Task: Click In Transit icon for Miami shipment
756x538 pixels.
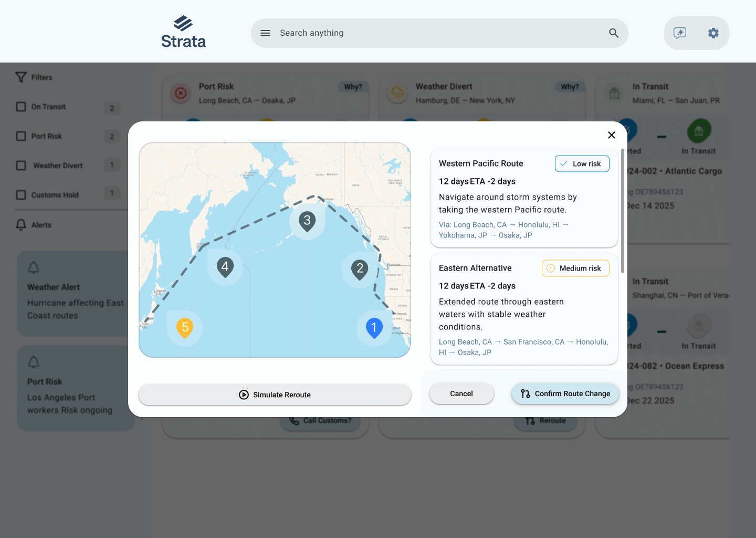Action: click(614, 93)
